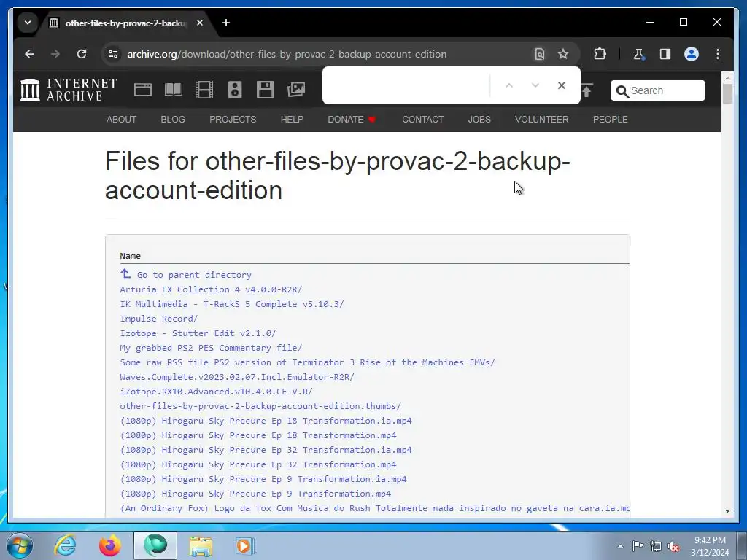747x560 pixels.
Task: Open Impulse Record folder
Action: [158, 319]
